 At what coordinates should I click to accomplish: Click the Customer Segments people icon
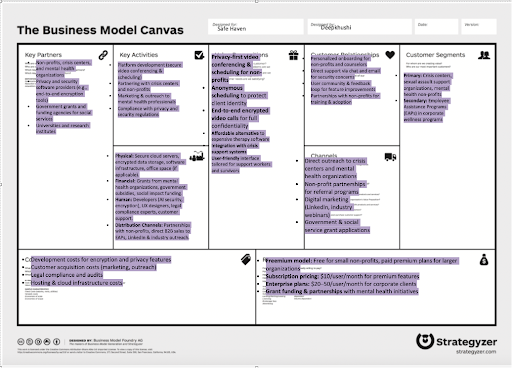point(484,55)
